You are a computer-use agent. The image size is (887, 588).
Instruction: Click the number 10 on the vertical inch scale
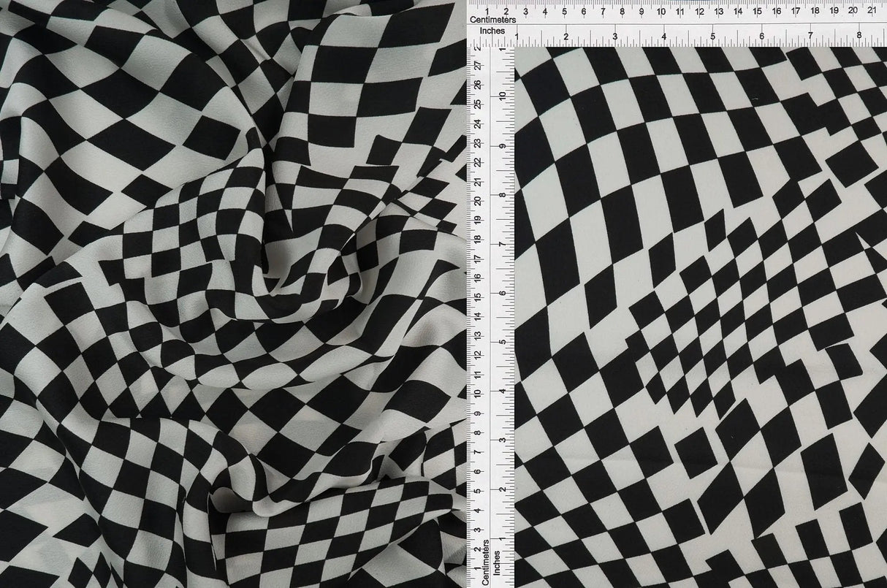coord(502,96)
